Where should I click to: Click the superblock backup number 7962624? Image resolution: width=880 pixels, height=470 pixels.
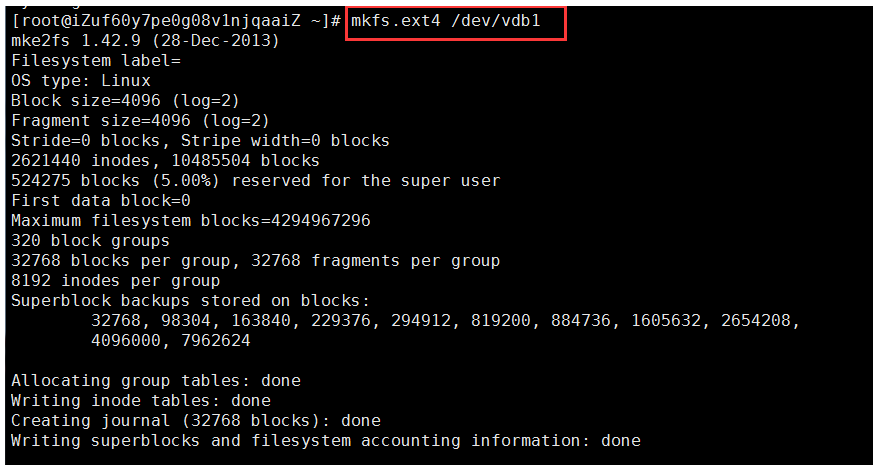(x=215, y=341)
